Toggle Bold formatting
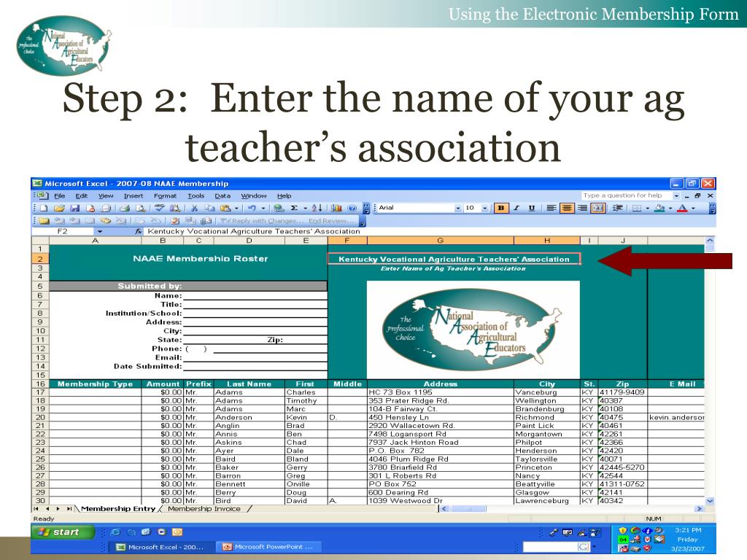 pos(500,208)
